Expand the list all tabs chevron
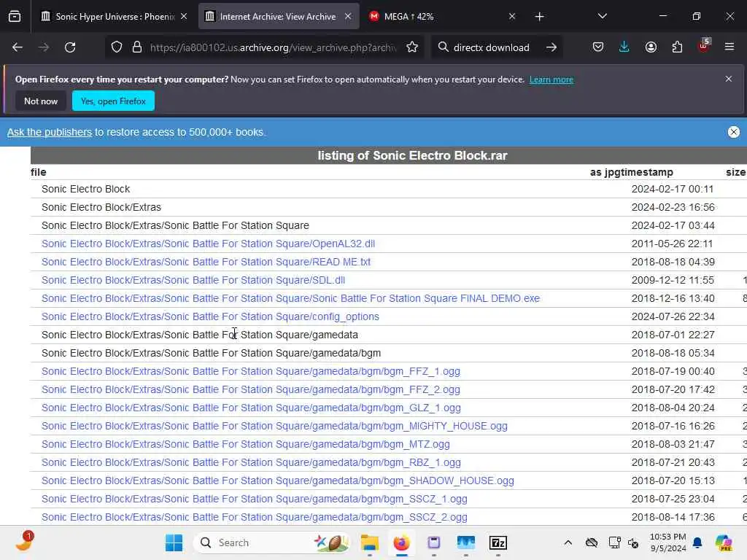747x560 pixels. 602,16
